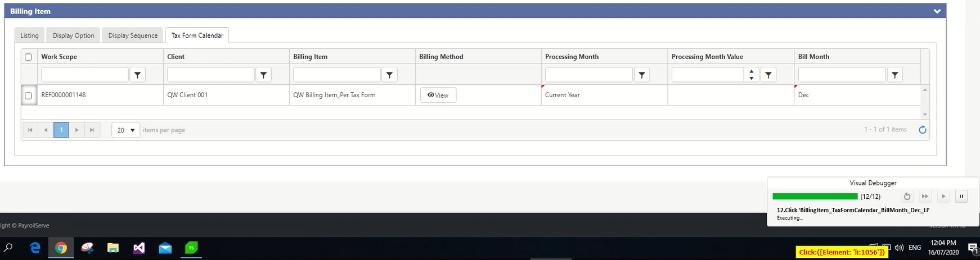The image size is (980, 260).
Task: Click the Billing Item filter funnel icon
Action: (x=389, y=75)
